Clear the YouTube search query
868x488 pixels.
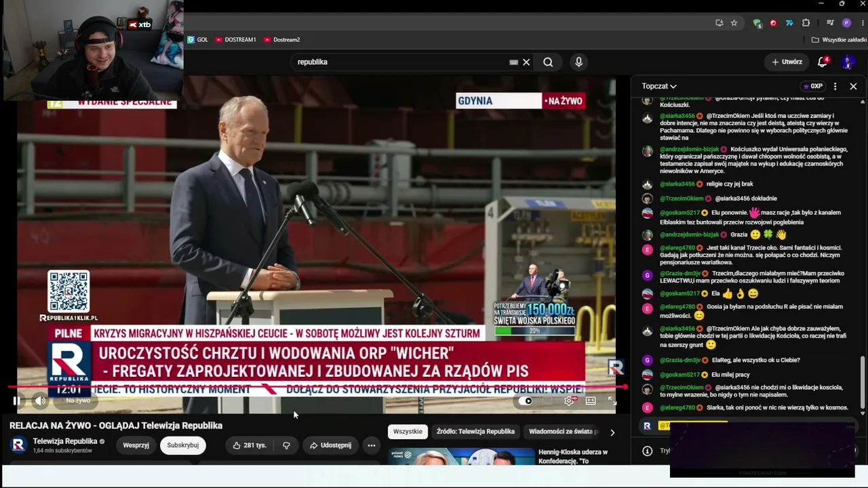[526, 62]
